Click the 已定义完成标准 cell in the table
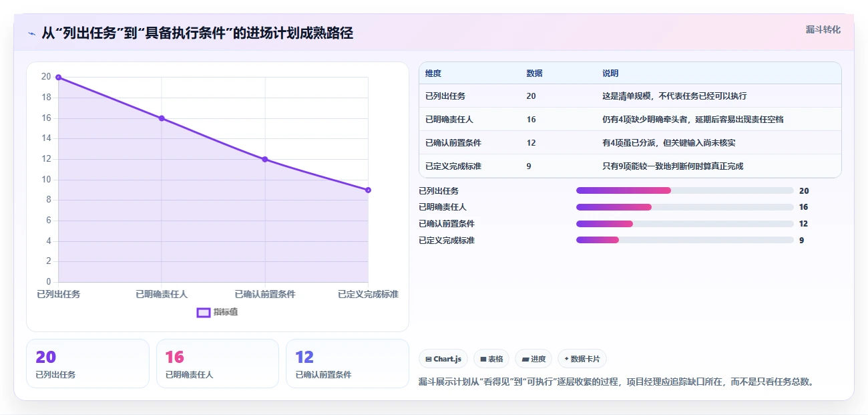Image resolution: width=868 pixels, height=415 pixels. [x=453, y=166]
